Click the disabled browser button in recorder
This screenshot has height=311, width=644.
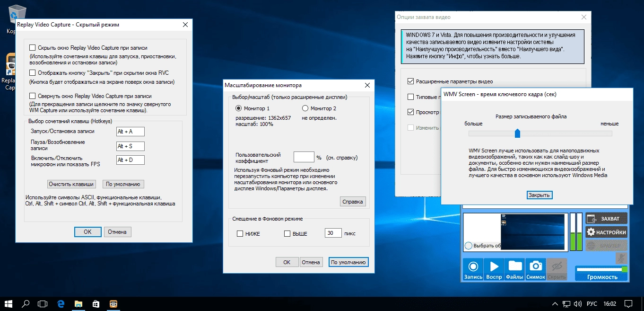(607, 245)
